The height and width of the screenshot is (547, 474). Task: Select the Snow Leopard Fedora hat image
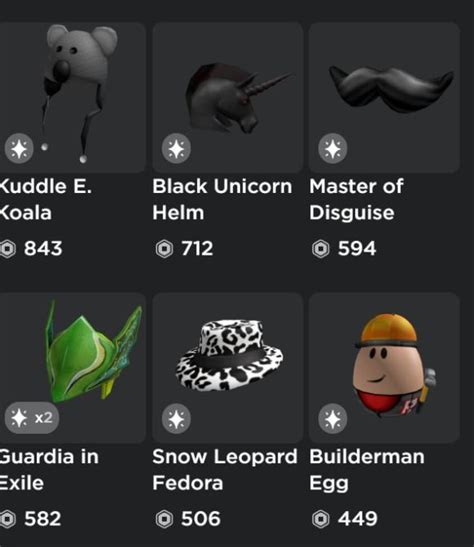(227, 368)
